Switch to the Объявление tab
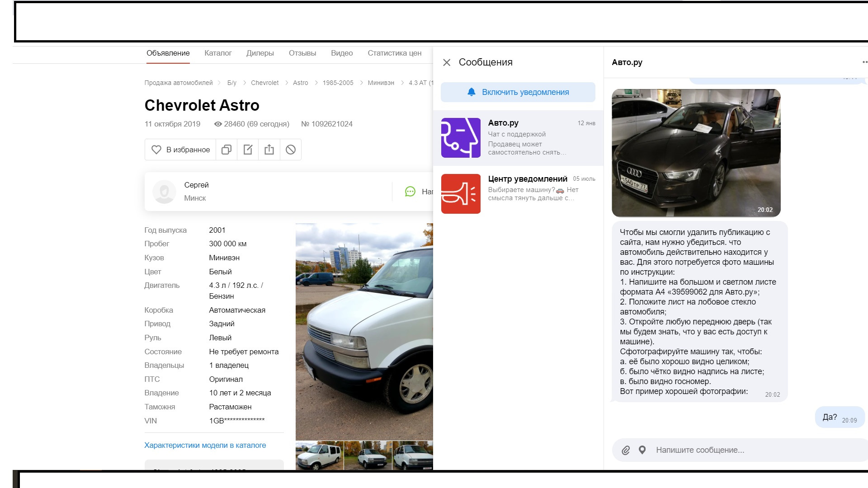Viewport: 868px width, 488px height. pyautogui.click(x=168, y=53)
